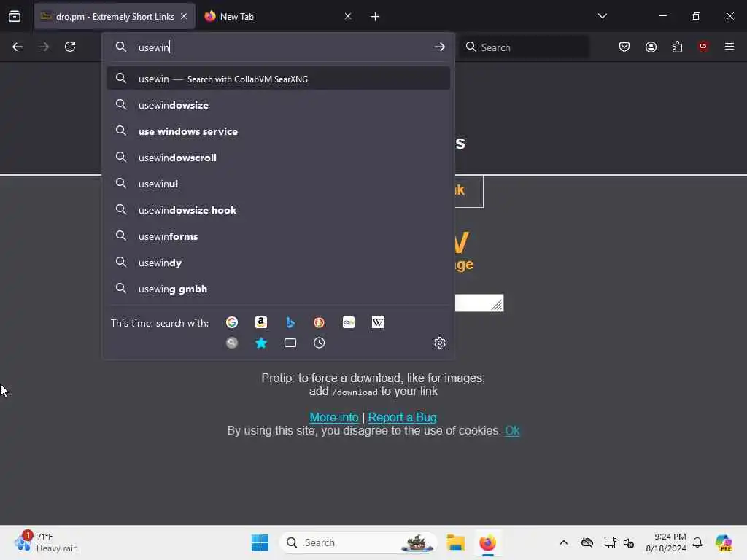Open the 'More info' link

click(x=334, y=417)
